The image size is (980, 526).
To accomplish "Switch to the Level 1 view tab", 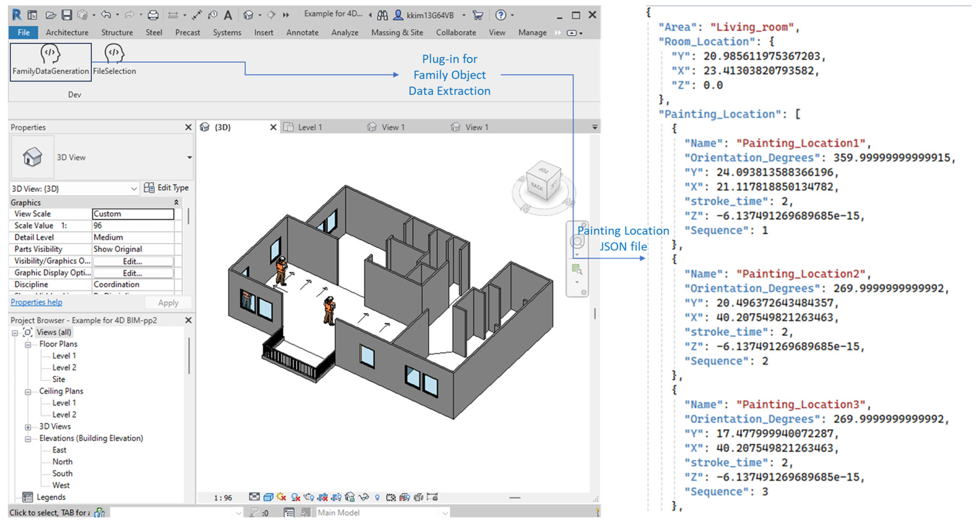I will [x=309, y=127].
